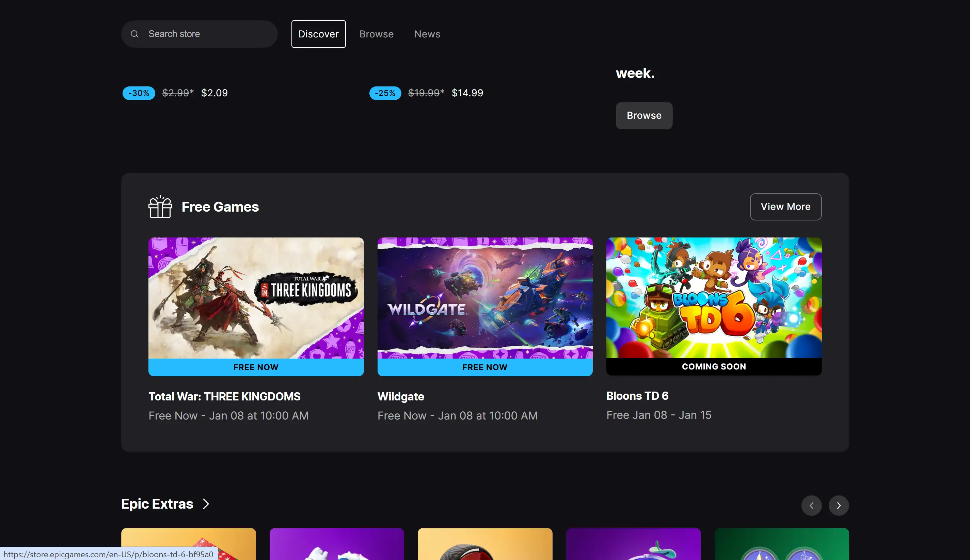Click COMING SOON banner under Bloons TD 6
This screenshot has height=560, width=971.
point(714,366)
